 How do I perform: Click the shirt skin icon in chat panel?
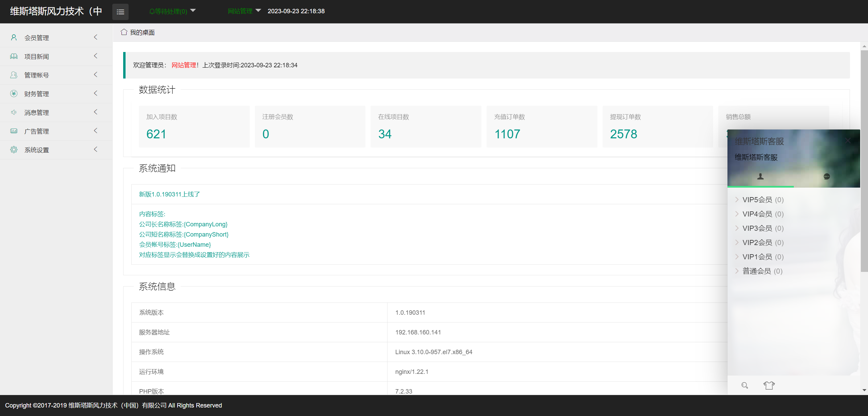(x=769, y=385)
